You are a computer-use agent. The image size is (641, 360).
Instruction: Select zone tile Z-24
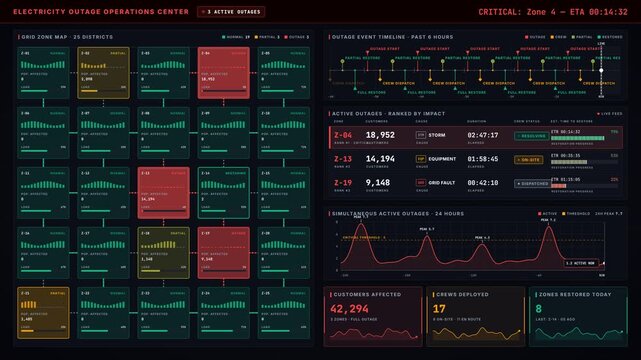(224, 313)
